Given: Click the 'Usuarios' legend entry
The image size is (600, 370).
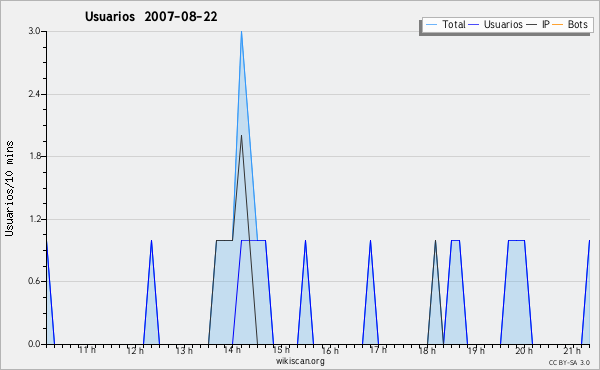Looking at the screenshot, I should 496,25.
